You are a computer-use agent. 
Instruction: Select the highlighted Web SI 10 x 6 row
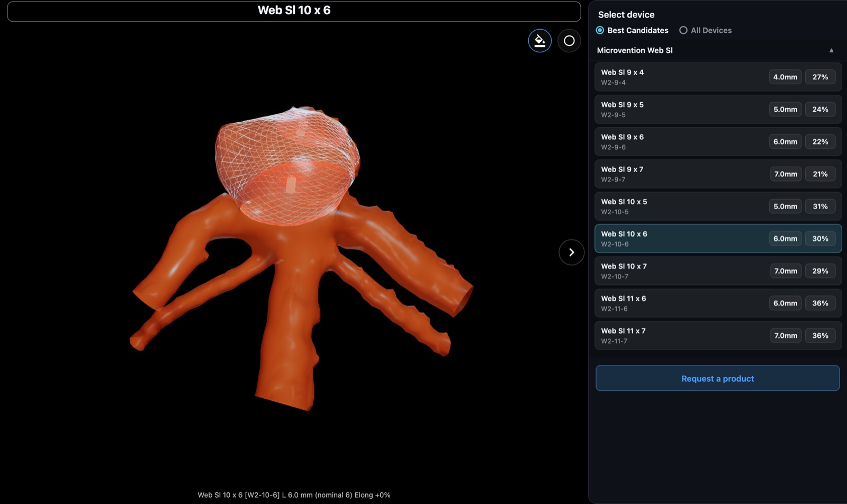pyautogui.click(x=718, y=238)
